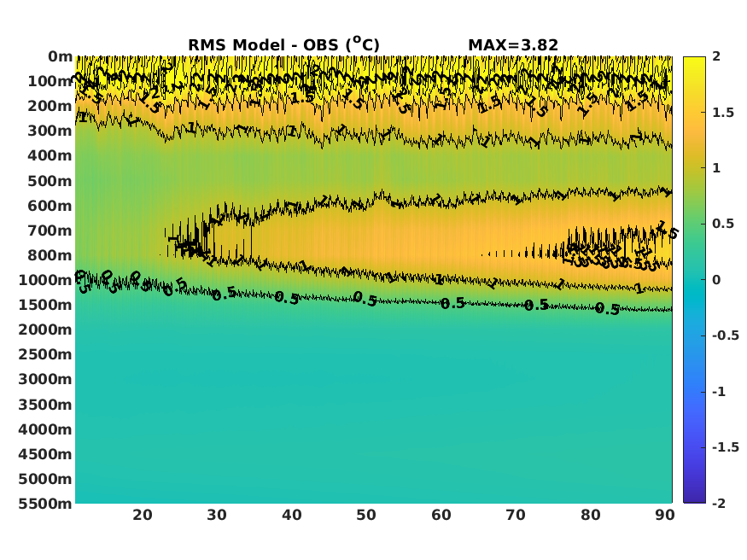The width and height of the screenshot is (747, 560).
Task: Click the x-axis tick label 50
Action: [x=366, y=515]
